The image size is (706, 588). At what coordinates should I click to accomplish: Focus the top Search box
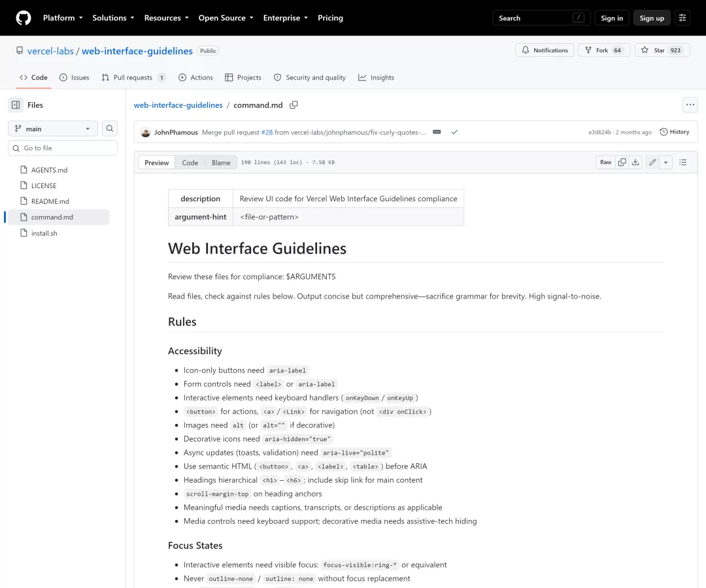(x=541, y=18)
